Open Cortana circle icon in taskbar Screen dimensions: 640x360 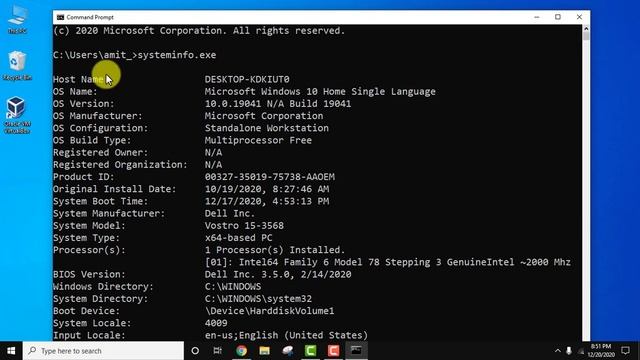point(195,351)
